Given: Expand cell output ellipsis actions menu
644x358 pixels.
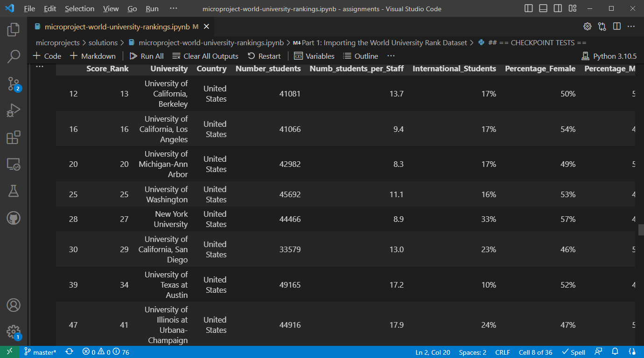Looking at the screenshot, I should click(x=39, y=67).
